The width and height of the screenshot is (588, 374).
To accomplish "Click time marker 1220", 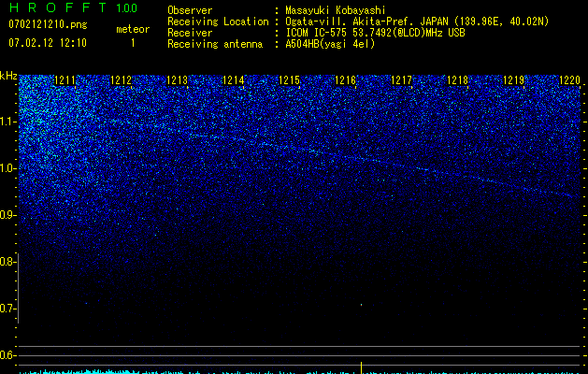I will point(569,80).
